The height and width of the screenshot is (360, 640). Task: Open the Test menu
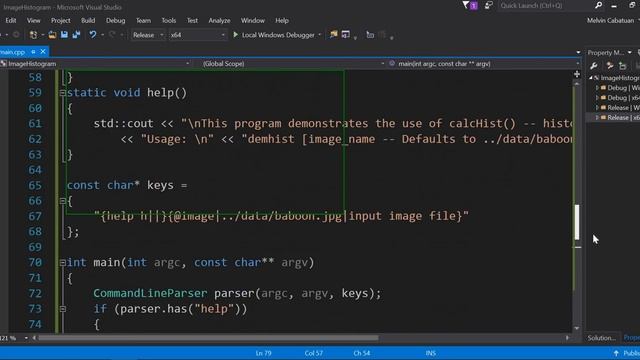(192, 20)
